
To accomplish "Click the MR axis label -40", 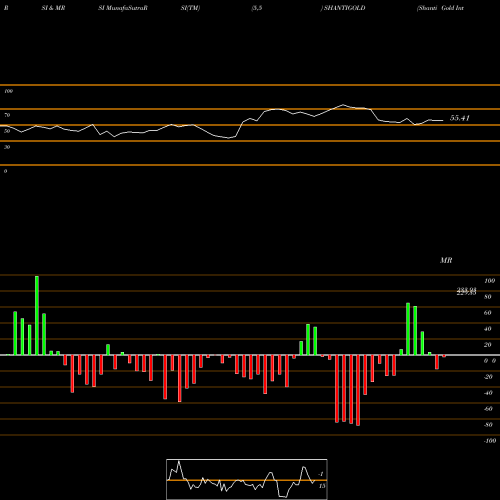I will (488, 393).
